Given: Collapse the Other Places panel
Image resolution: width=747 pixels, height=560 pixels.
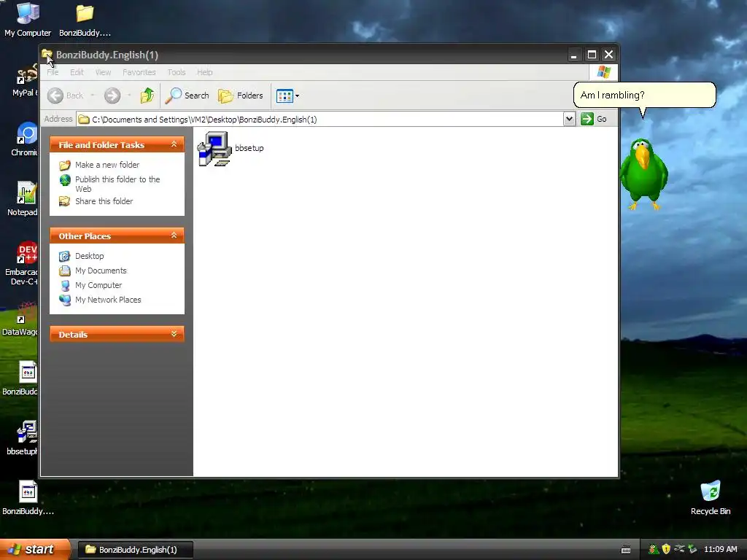Looking at the screenshot, I should pos(174,236).
